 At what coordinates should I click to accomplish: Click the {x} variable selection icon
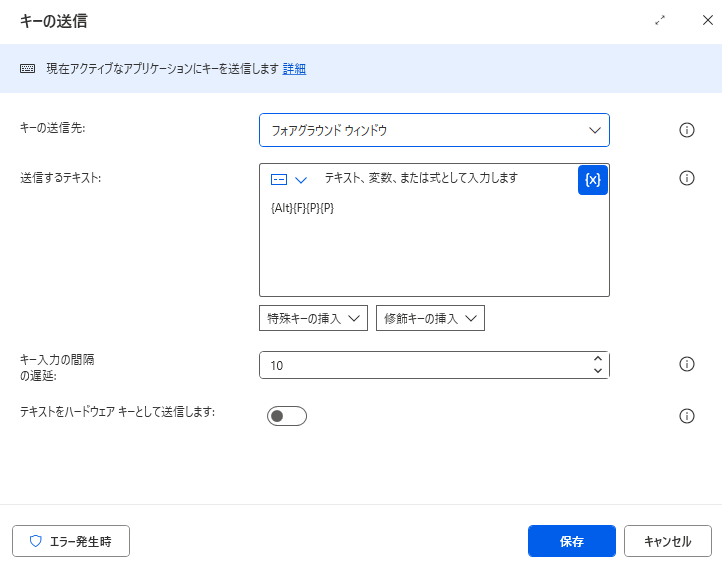592,180
